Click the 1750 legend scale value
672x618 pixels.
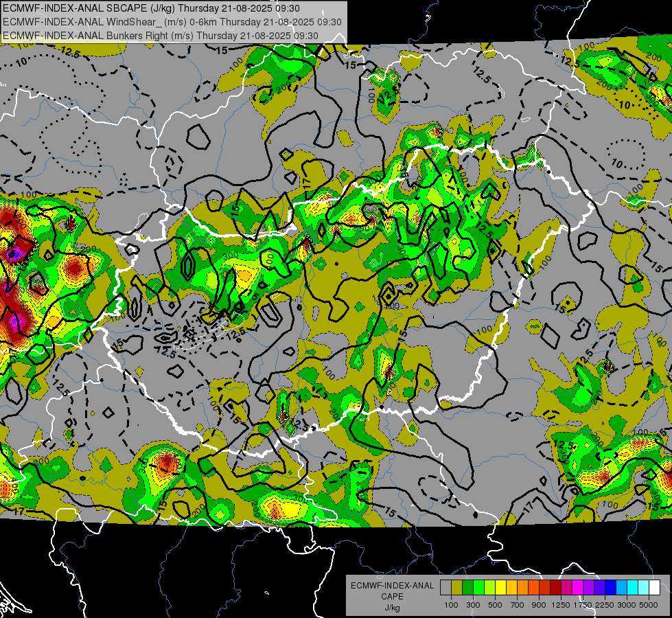(583, 605)
